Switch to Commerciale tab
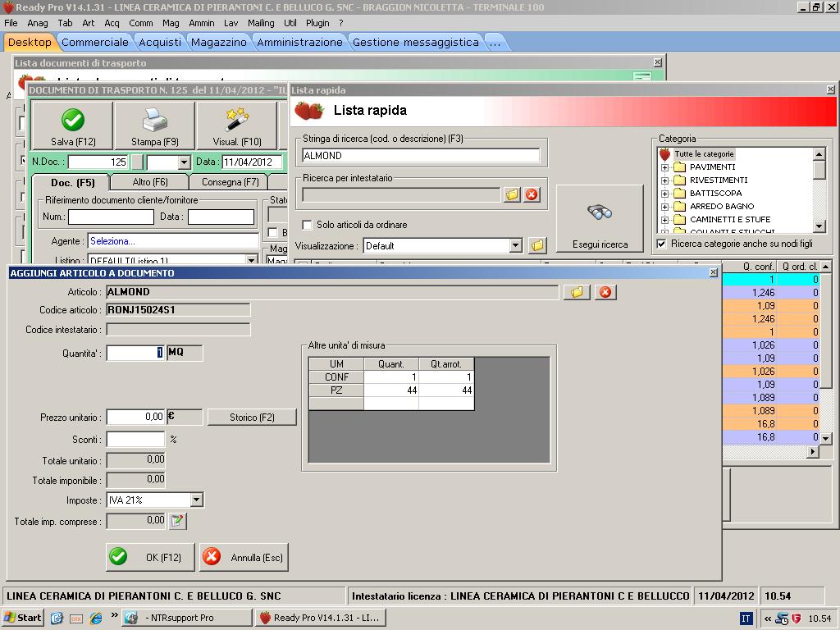Image resolution: width=840 pixels, height=630 pixels. click(95, 43)
